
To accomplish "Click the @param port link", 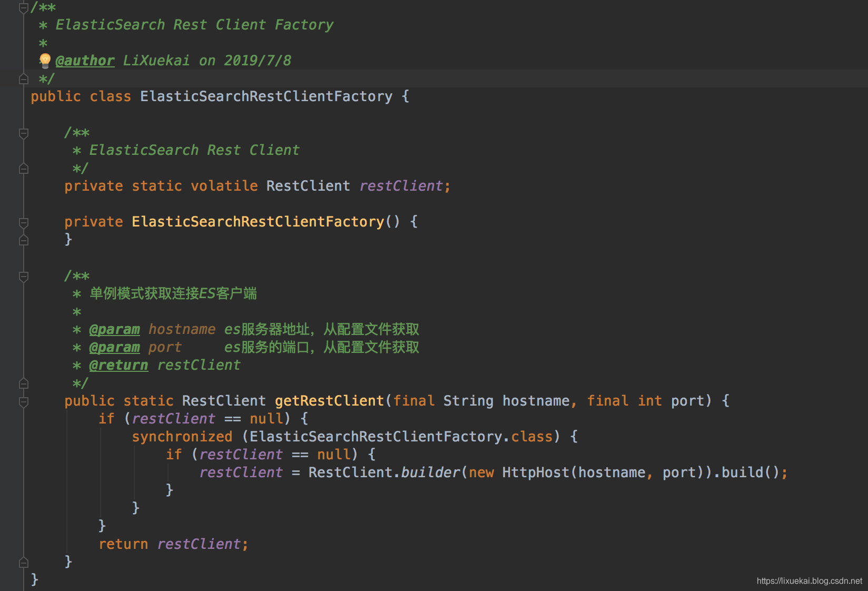I will pyautogui.click(x=114, y=347).
